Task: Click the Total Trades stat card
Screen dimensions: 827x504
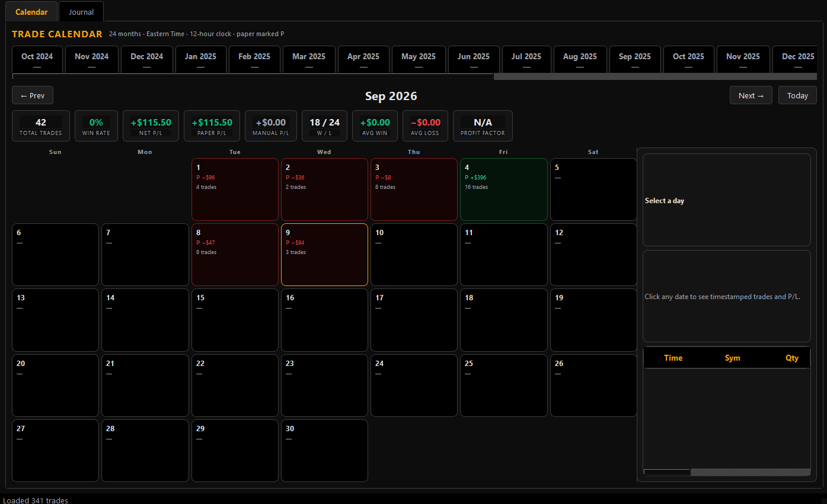Action: (41, 126)
